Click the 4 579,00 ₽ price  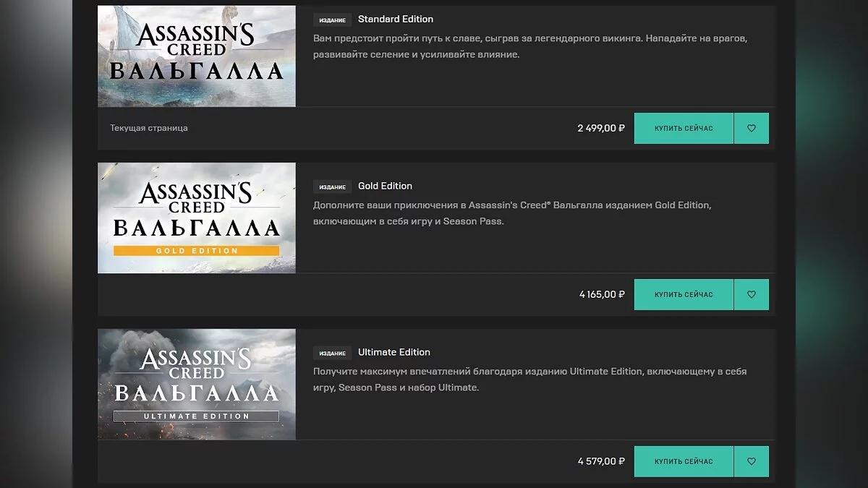pos(601,461)
